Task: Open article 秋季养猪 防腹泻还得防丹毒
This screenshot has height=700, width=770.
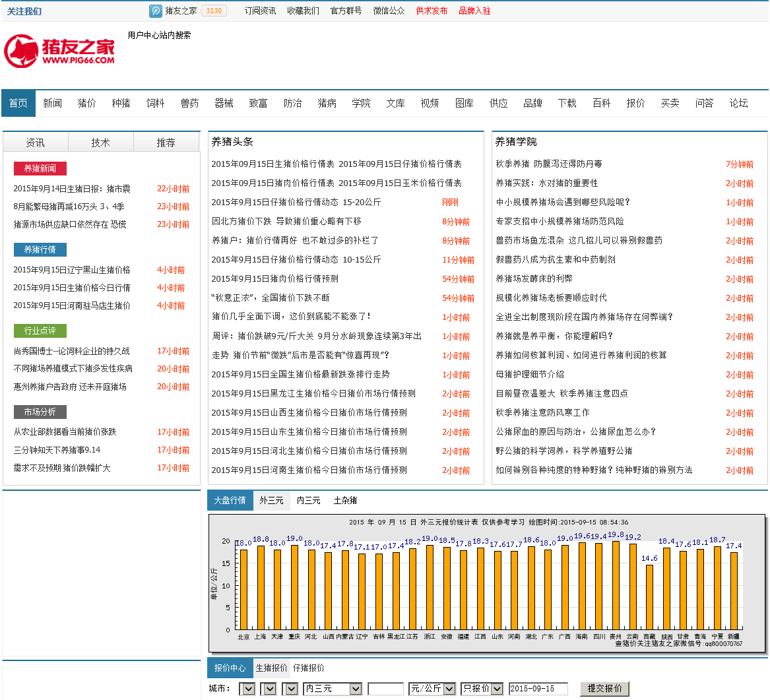Action: [548, 164]
